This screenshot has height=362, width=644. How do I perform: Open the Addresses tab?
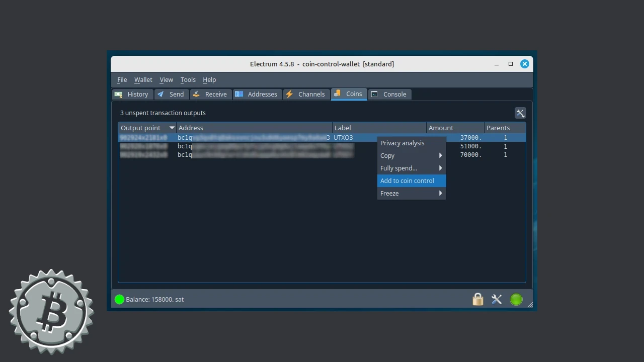click(257, 94)
